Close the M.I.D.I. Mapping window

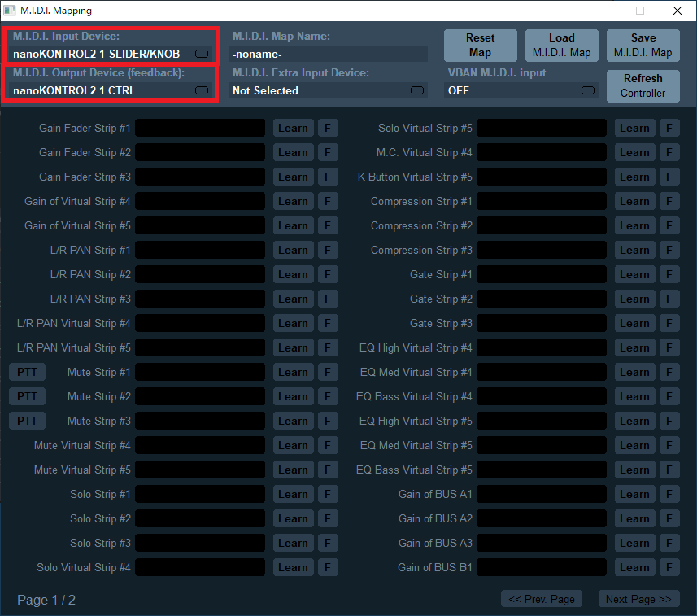coord(677,11)
